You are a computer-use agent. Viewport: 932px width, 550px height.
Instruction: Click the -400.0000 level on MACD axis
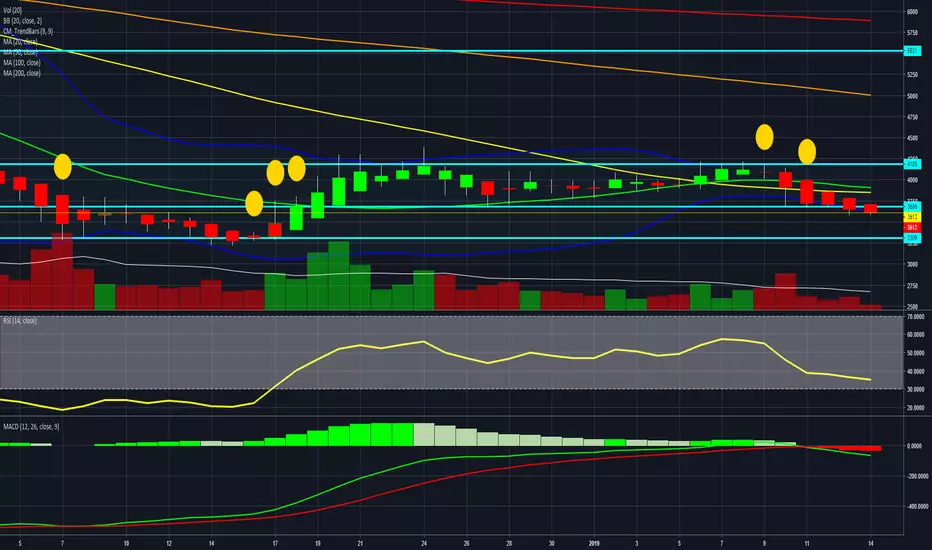click(917, 507)
